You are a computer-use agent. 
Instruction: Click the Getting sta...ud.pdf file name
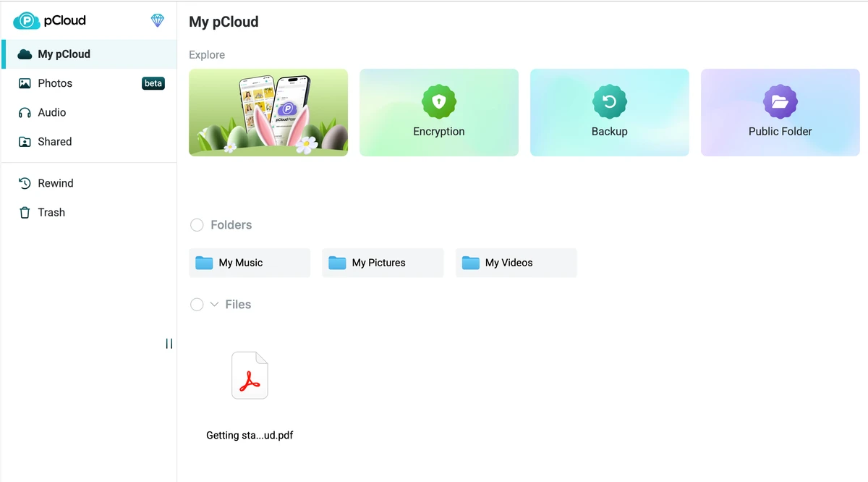[x=250, y=435]
